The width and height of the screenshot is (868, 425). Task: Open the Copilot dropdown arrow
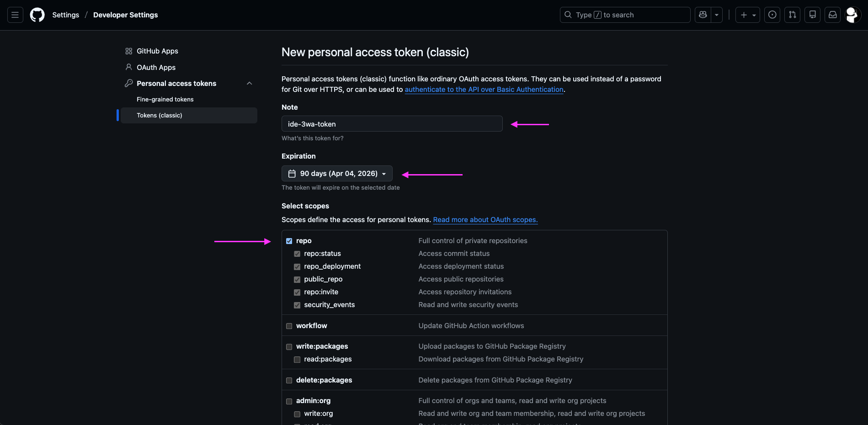(x=716, y=15)
